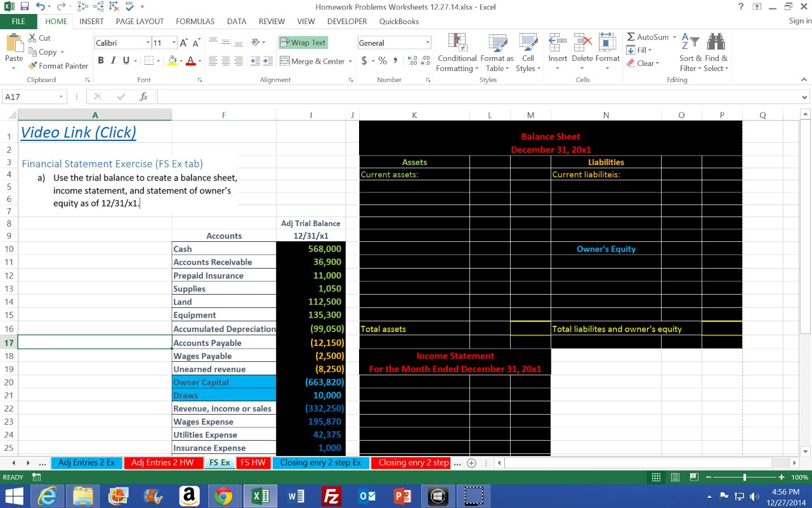Viewport: 812px width, 508px height.
Task: Switch to the FORMULAS ribbon tab
Action: pyautogui.click(x=195, y=21)
